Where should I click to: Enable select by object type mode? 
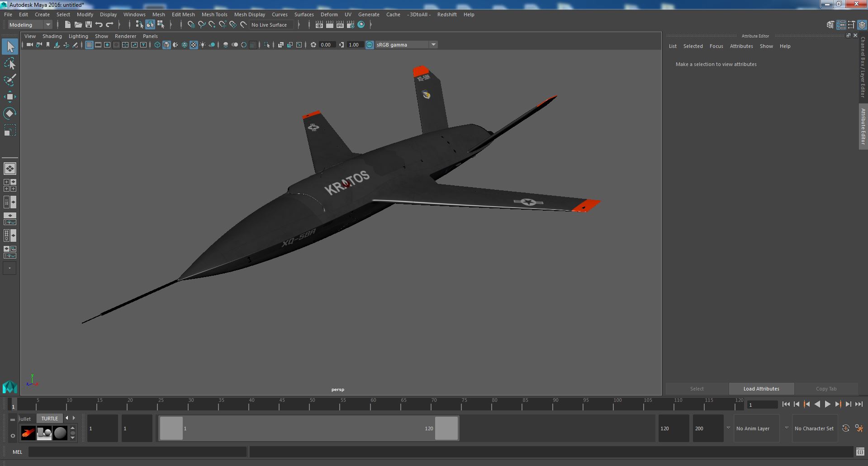[x=150, y=25]
